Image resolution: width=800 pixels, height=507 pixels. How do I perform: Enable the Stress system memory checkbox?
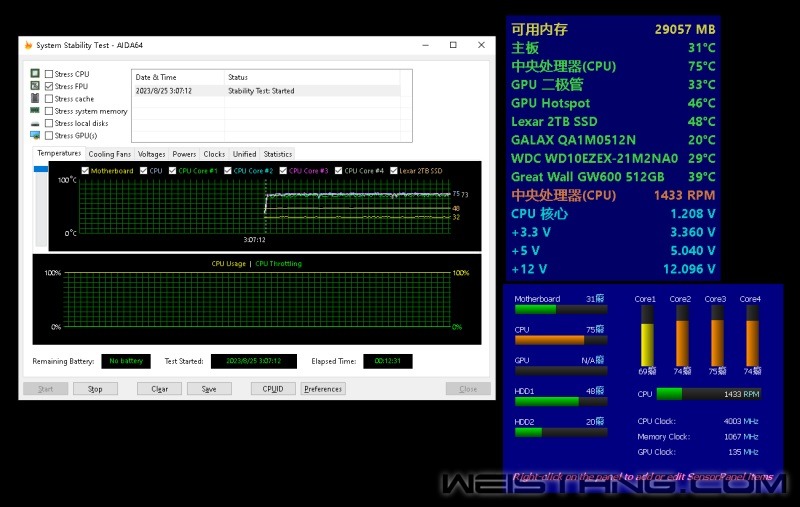[x=49, y=111]
